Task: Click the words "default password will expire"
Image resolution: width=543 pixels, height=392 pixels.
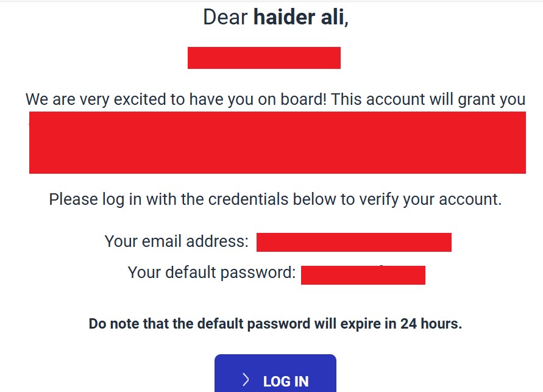Action: 288,324
